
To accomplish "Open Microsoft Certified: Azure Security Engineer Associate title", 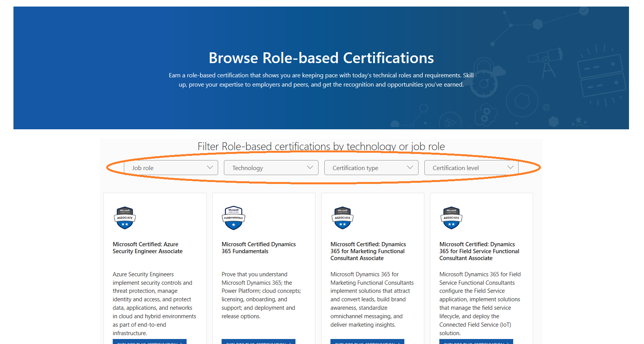I will click(148, 248).
